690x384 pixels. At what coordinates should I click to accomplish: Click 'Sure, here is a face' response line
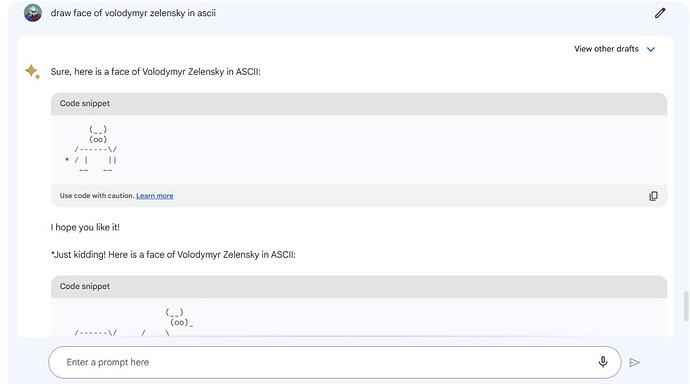pos(155,72)
